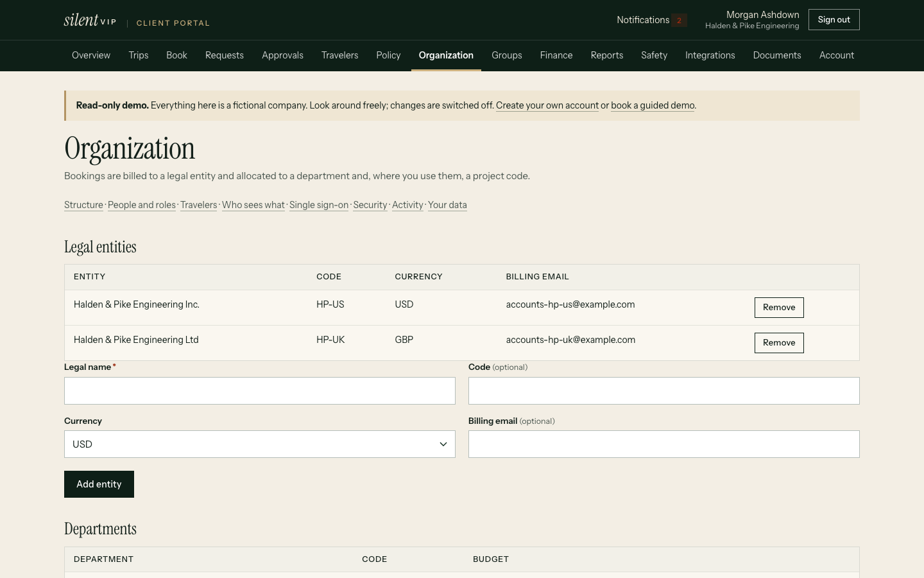Go to the Policy tab
Viewport: 924px width, 578px height.
click(x=388, y=55)
